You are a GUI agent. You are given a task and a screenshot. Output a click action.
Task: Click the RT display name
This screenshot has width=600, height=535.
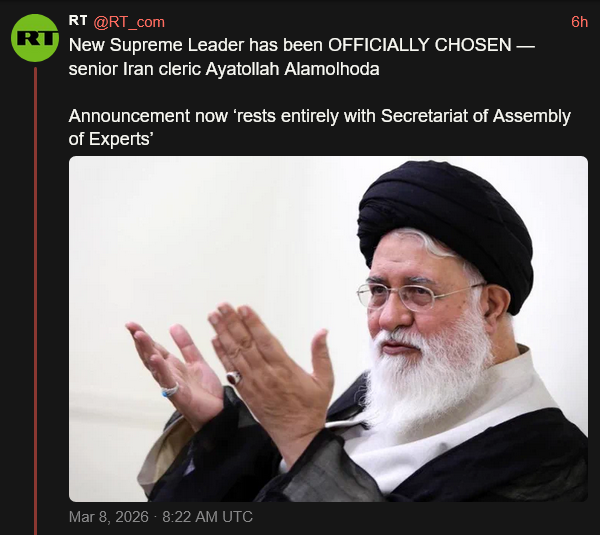(x=78, y=20)
